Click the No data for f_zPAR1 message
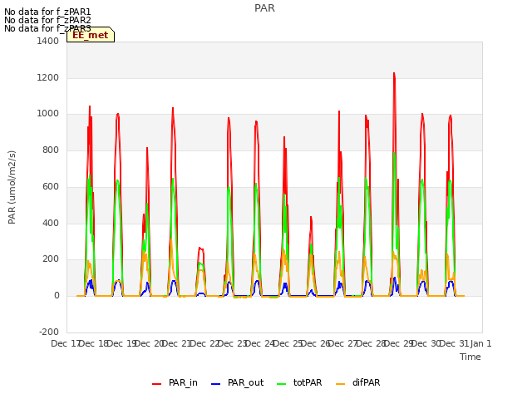This screenshot has height=399, width=532. [x=47, y=12]
